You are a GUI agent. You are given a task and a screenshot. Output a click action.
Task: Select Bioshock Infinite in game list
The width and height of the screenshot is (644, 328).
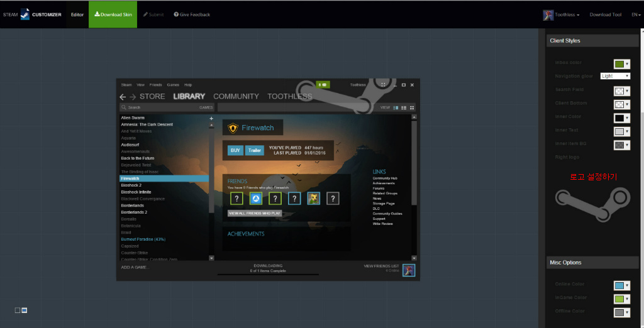[x=135, y=192]
